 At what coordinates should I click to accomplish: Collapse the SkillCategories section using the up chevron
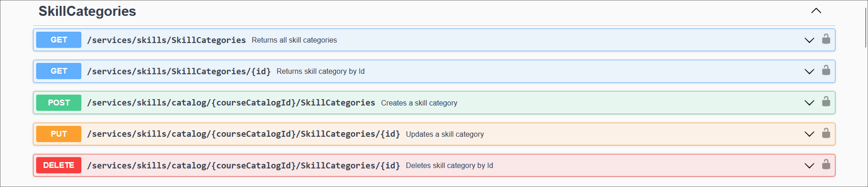[x=816, y=11]
